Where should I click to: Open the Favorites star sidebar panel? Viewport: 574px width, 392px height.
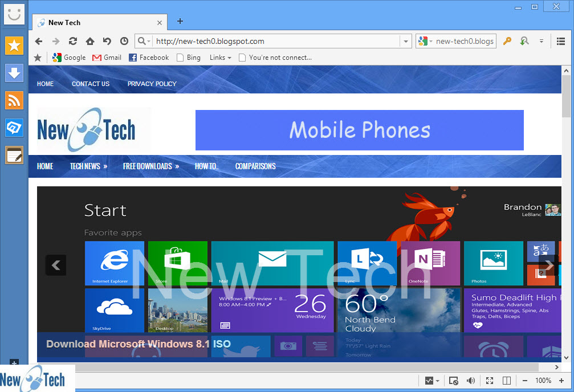(x=14, y=46)
